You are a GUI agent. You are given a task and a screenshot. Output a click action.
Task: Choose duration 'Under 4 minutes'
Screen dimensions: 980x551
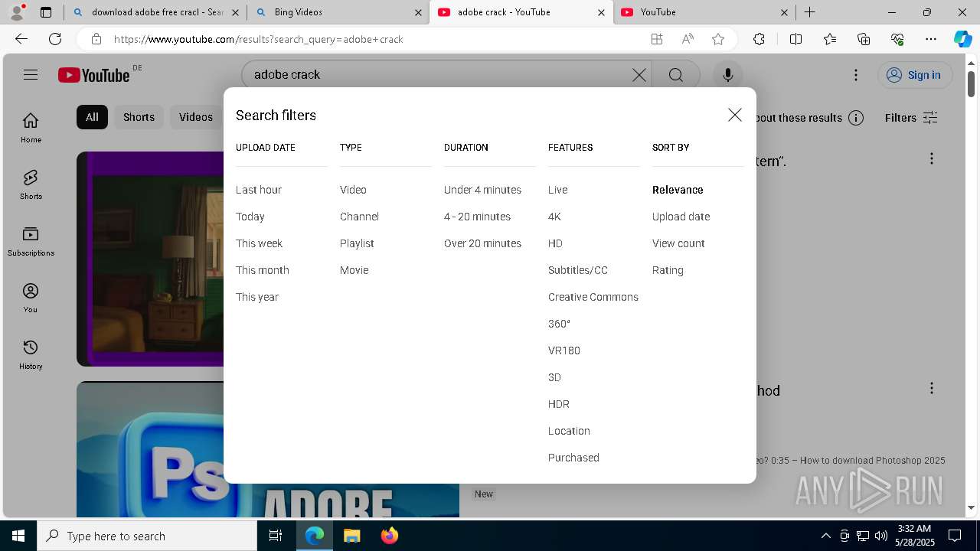482,190
